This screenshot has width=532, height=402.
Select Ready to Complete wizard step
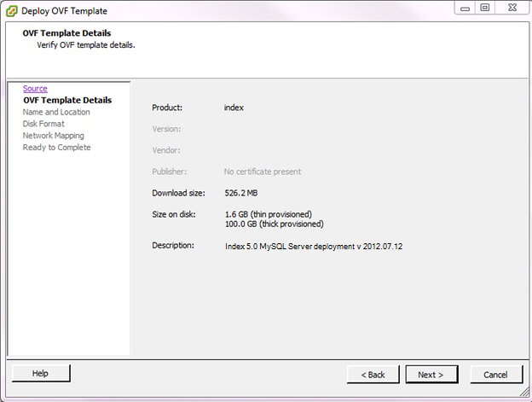56,148
